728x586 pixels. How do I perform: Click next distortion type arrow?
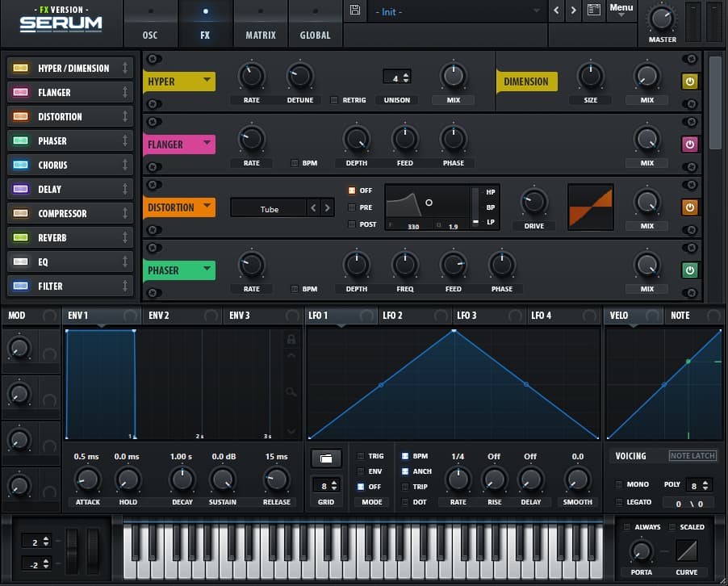click(x=327, y=208)
